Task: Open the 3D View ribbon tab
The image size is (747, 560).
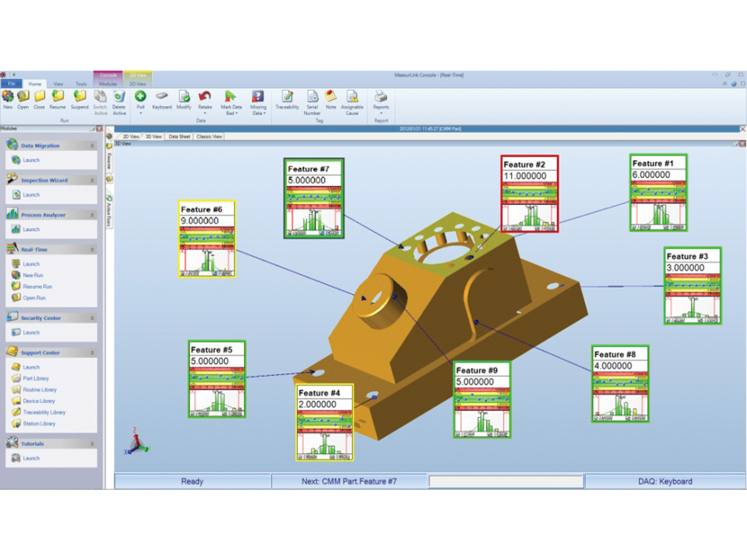Action: click(x=138, y=84)
